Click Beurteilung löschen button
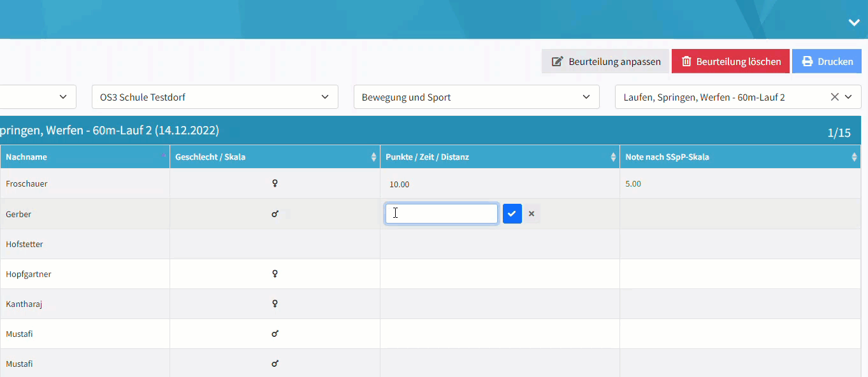The height and width of the screenshot is (377, 868). (730, 62)
